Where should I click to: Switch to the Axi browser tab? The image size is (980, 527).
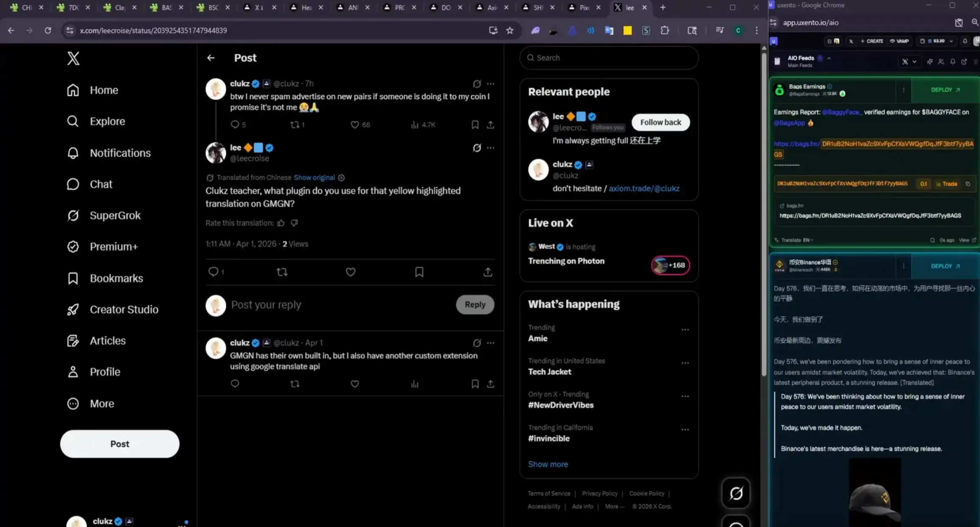[492, 8]
